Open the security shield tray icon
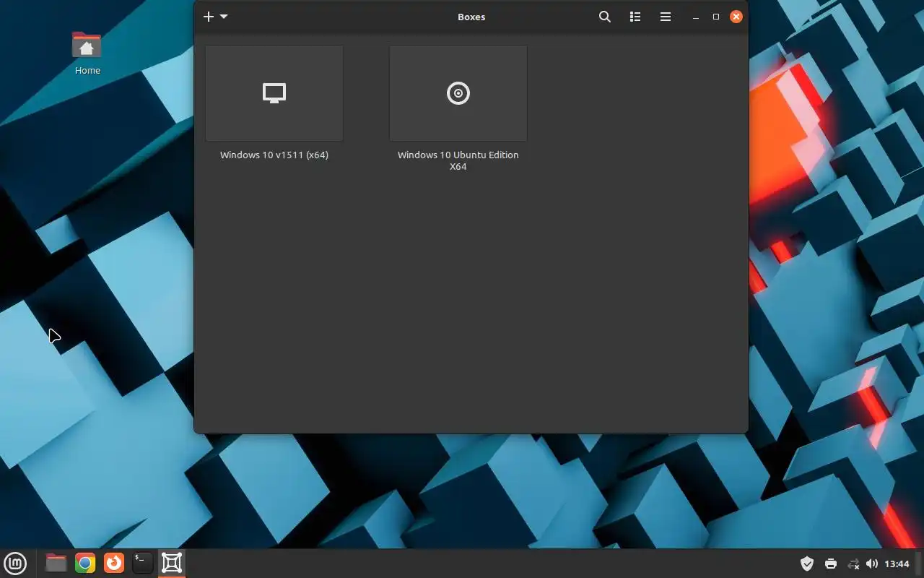This screenshot has height=578, width=924. coord(807,564)
